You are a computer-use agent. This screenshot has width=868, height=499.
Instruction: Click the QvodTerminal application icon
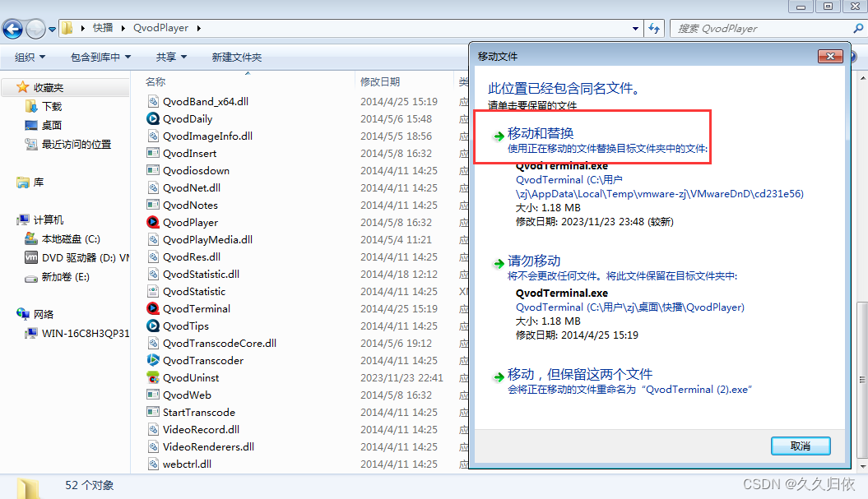pyautogui.click(x=153, y=308)
